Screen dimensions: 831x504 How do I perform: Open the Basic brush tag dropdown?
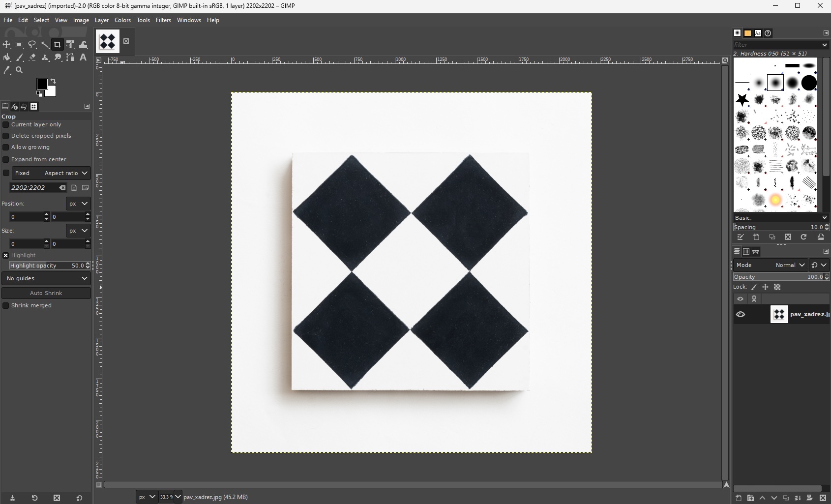781,218
